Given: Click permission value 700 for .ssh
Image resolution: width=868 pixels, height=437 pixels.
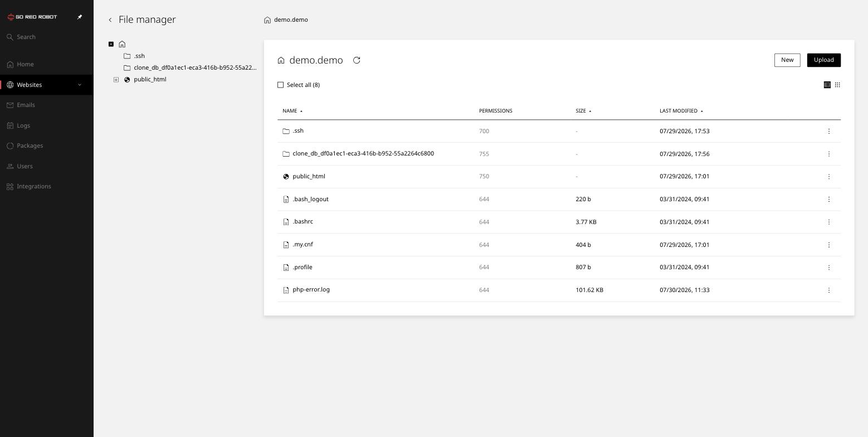Looking at the screenshot, I should pos(484,131).
